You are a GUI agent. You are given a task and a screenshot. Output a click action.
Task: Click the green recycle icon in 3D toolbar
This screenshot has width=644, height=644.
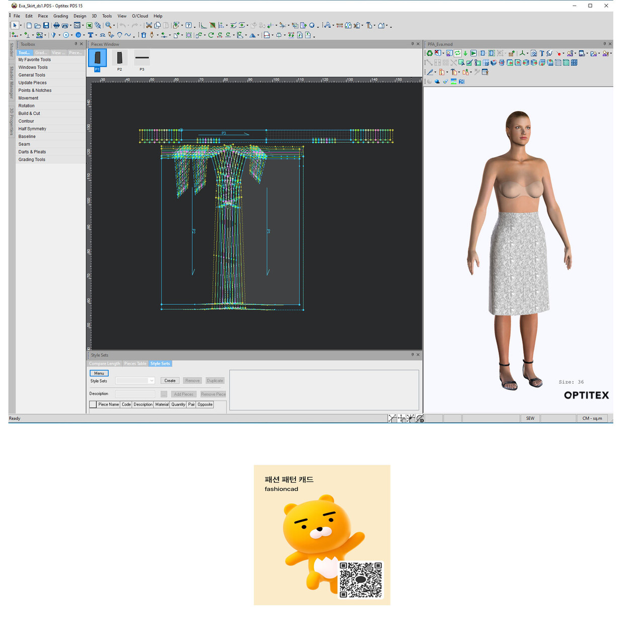pyautogui.click(x=430, y=53)
